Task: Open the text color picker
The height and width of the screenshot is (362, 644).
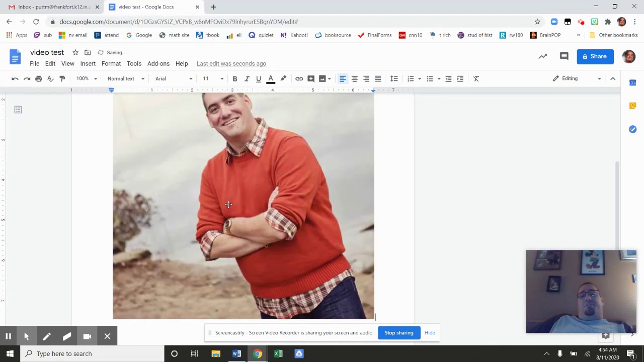Action: click(x=271, y=78)
